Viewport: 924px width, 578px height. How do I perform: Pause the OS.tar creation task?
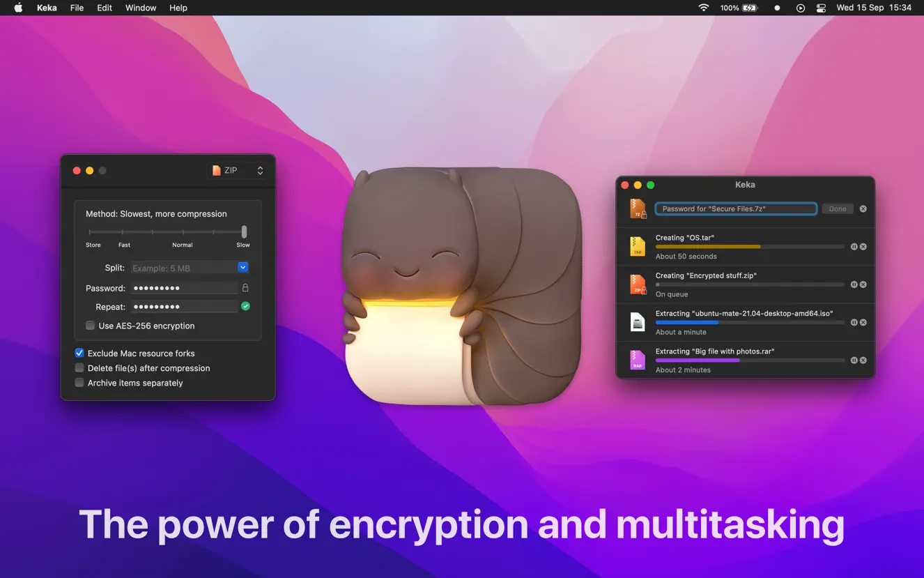(854, 246)
